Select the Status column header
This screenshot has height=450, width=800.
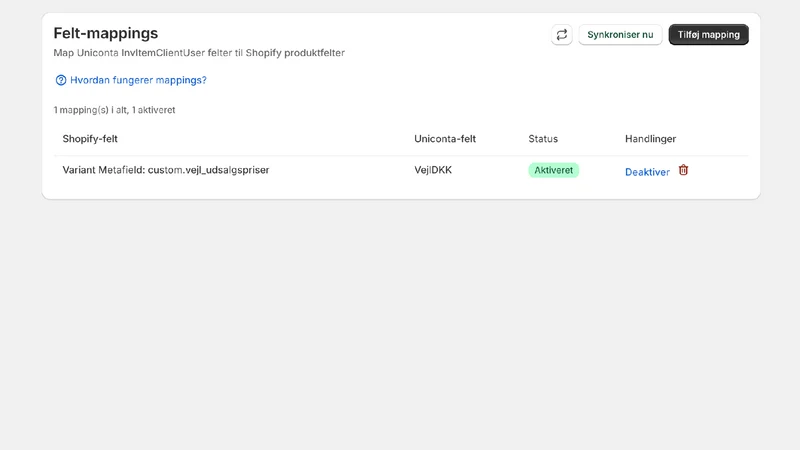pyautogui.click(x=543, y=139)
